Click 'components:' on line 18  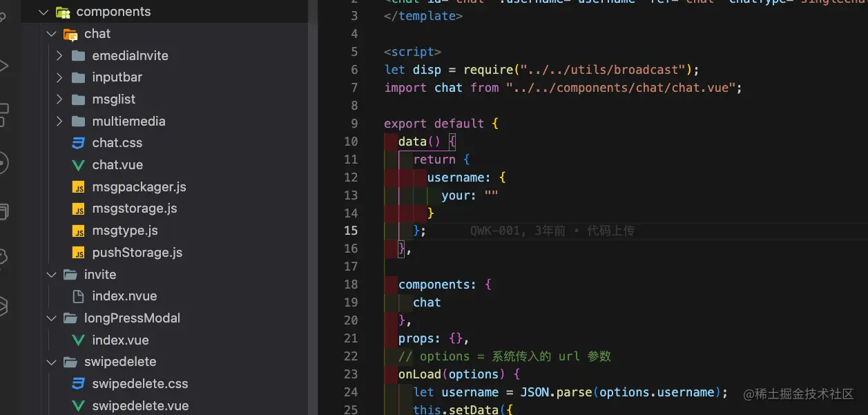coord(437,284)
